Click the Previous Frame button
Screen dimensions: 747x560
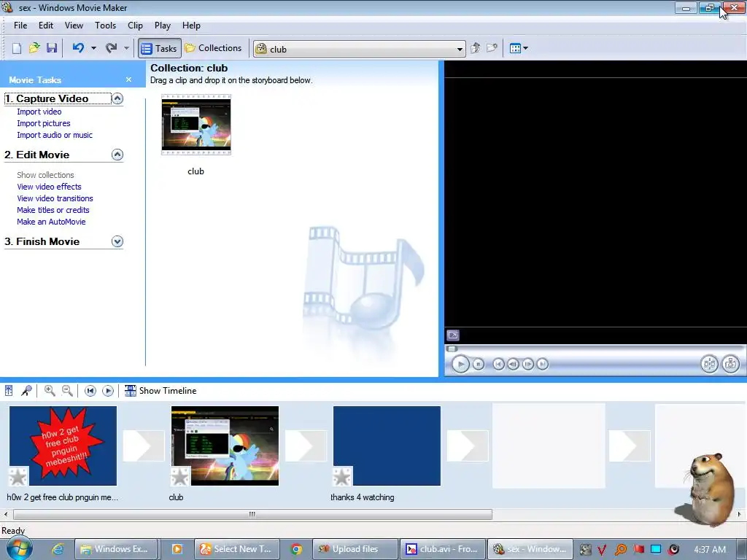click(x=513, y=365)
